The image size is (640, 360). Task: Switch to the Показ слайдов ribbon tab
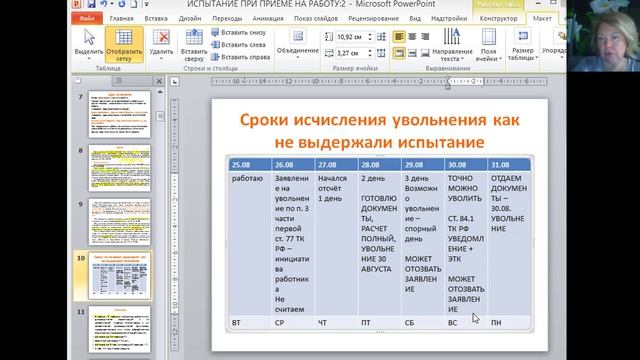pyautogui.click(x=316, y=18)
